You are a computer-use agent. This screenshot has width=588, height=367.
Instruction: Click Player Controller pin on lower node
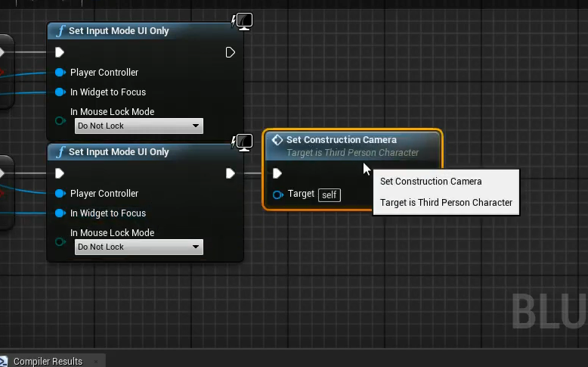[x=60, y=194]
